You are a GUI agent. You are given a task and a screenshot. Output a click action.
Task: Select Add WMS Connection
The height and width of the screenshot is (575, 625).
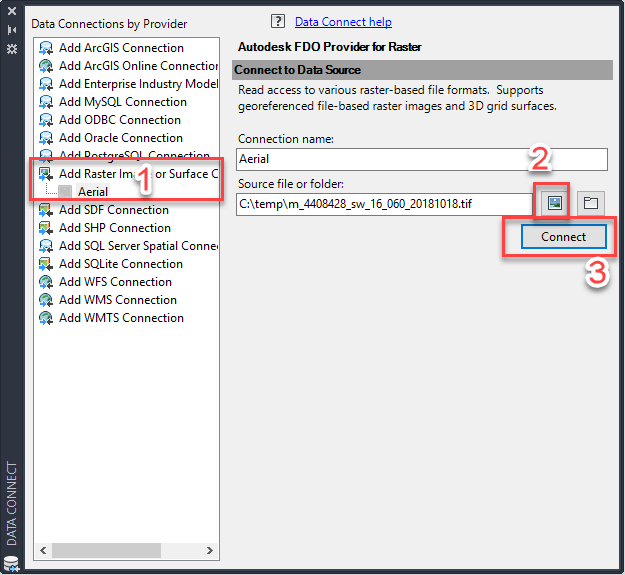pyautogui.click(x=118, y=300)
